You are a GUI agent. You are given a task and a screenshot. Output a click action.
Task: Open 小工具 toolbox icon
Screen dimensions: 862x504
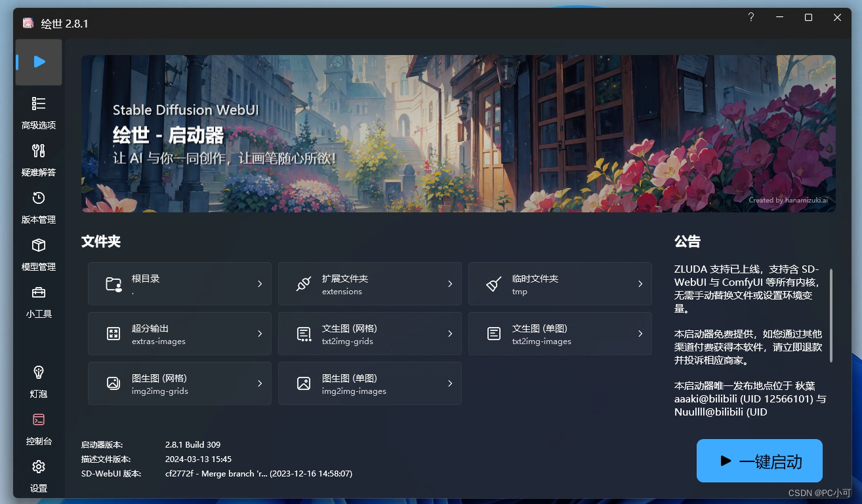click(x=39, y=292)
